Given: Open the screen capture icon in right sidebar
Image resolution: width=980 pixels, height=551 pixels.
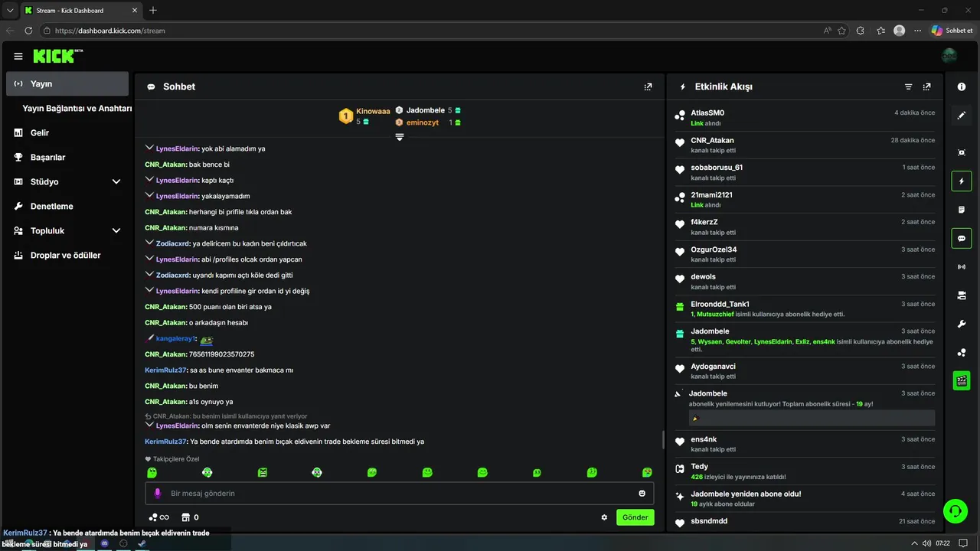Looking at the screenshot, I should (x=962, y=152).
